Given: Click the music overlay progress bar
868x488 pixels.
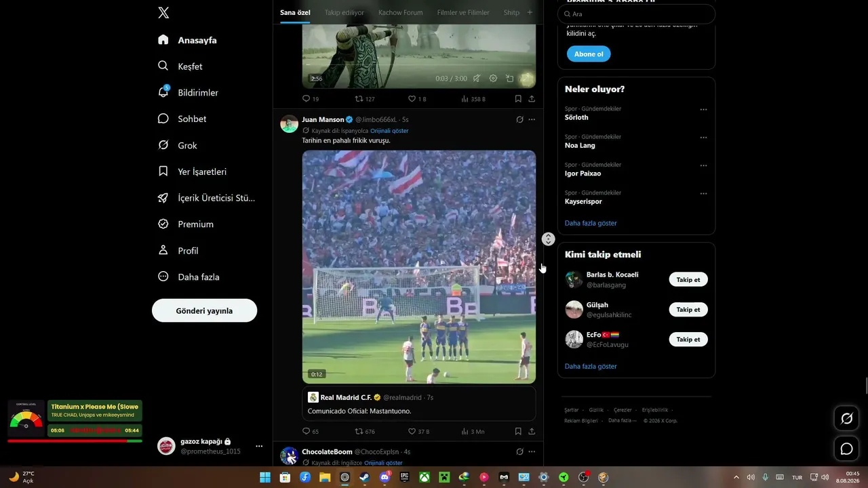Looking at the screenshot, I should click(x=75, y=441).
